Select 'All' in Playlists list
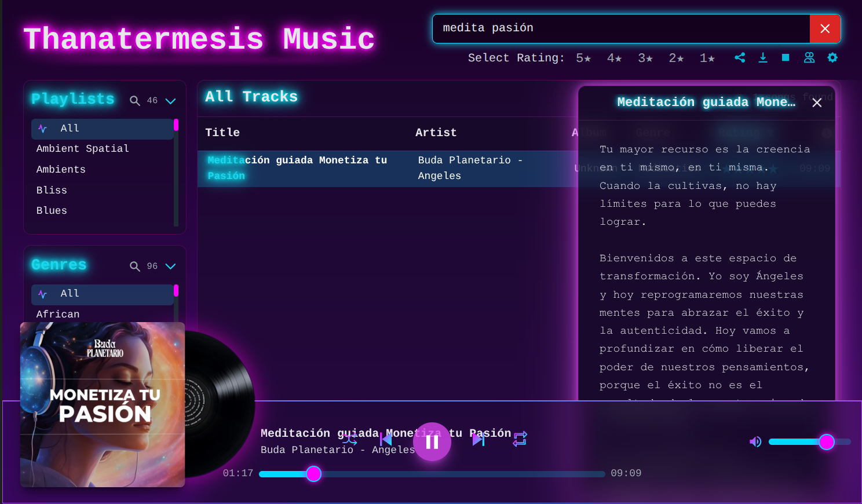Viewport: 862px width, 504px height. 103,129
